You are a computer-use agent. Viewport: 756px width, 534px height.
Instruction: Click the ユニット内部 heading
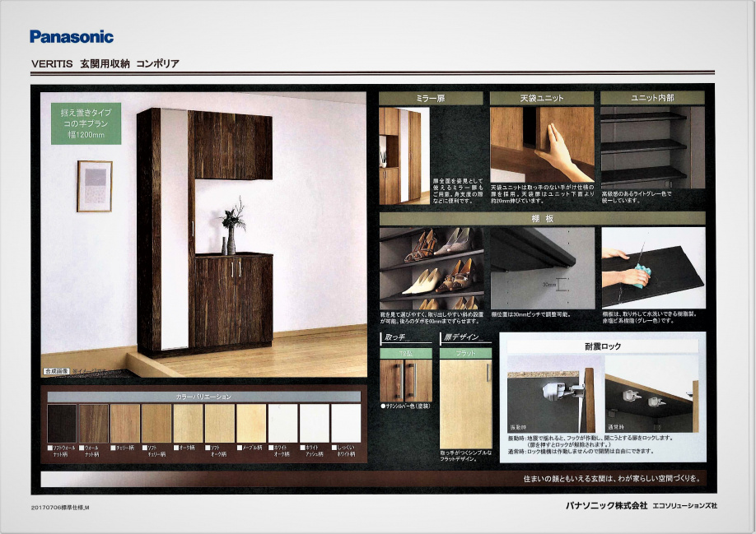click(x=652, y=98)
